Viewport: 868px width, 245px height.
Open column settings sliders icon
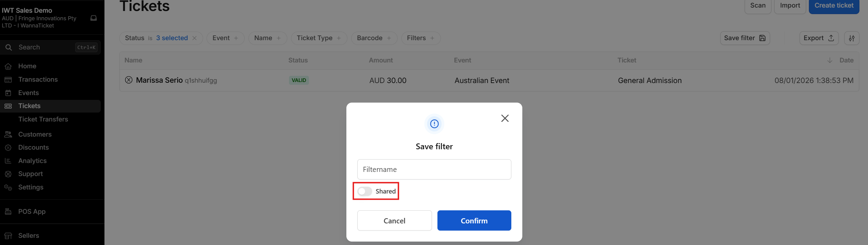coord(852,38)
